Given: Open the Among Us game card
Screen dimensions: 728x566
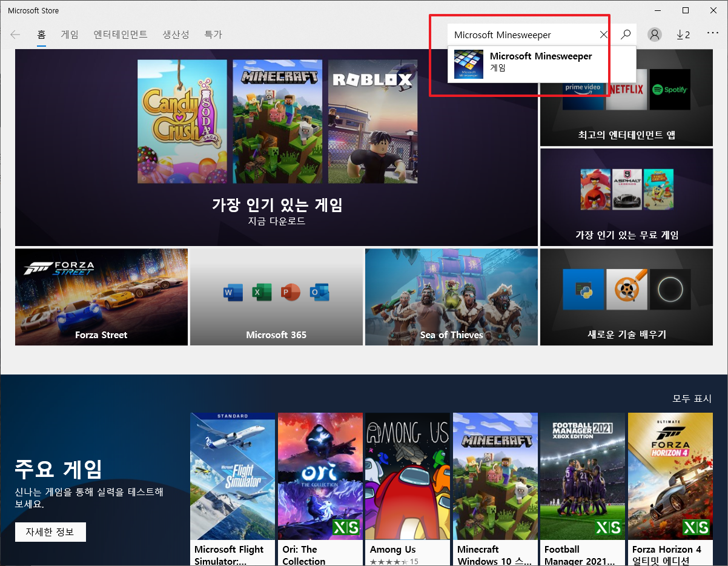Looking at the screenshot, I should coord(408,489).
